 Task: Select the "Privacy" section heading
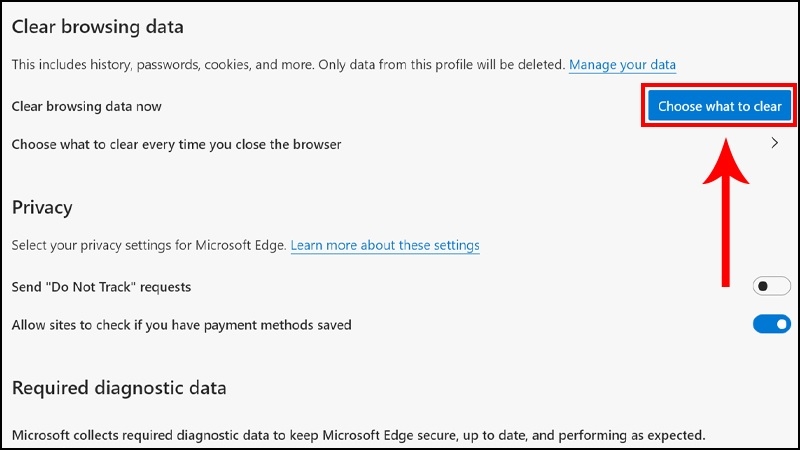tap(42, 208)
